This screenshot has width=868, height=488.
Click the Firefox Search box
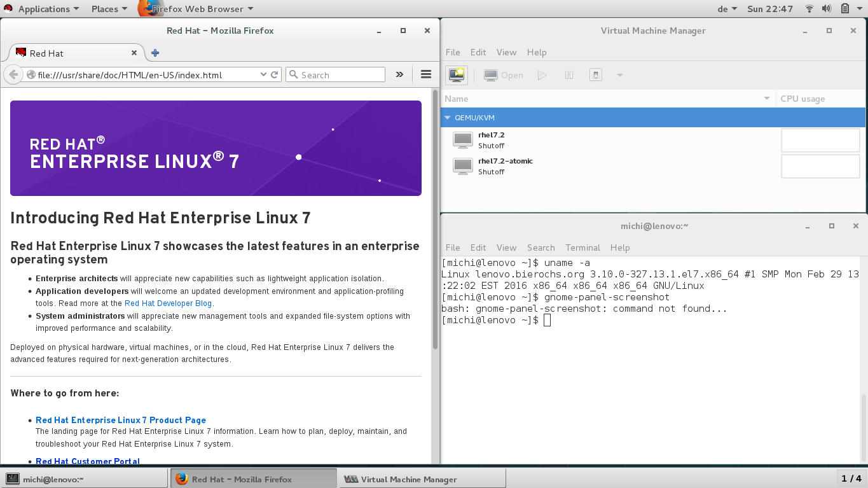(335, 75)
